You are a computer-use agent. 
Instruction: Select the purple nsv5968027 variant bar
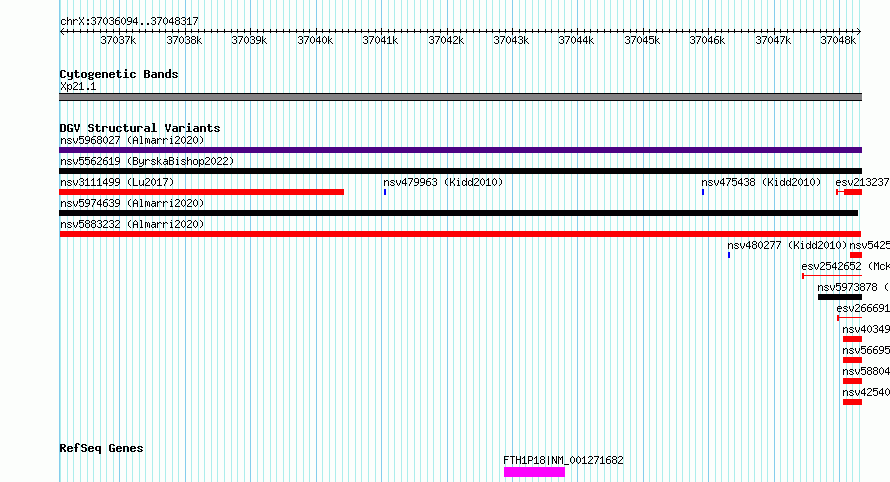pyautogui.click(x=460, y=150)
